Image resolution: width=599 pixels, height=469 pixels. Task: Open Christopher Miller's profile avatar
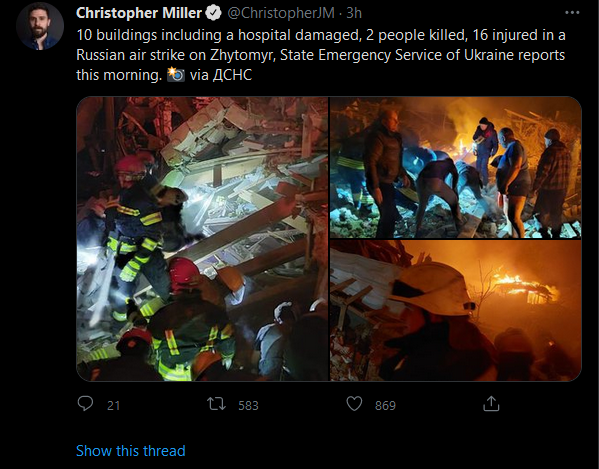(x=40, y=26)
